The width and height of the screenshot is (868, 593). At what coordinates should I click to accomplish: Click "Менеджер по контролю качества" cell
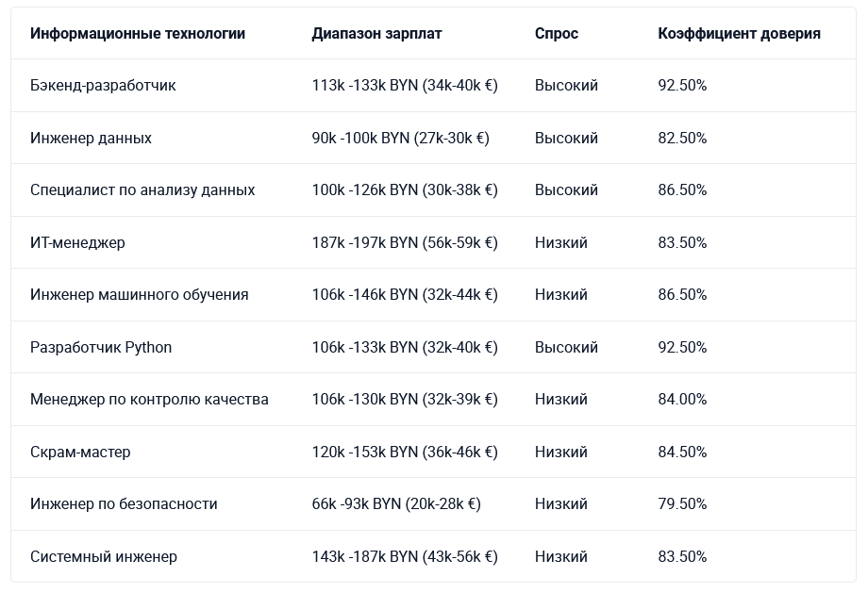(149, 400)
